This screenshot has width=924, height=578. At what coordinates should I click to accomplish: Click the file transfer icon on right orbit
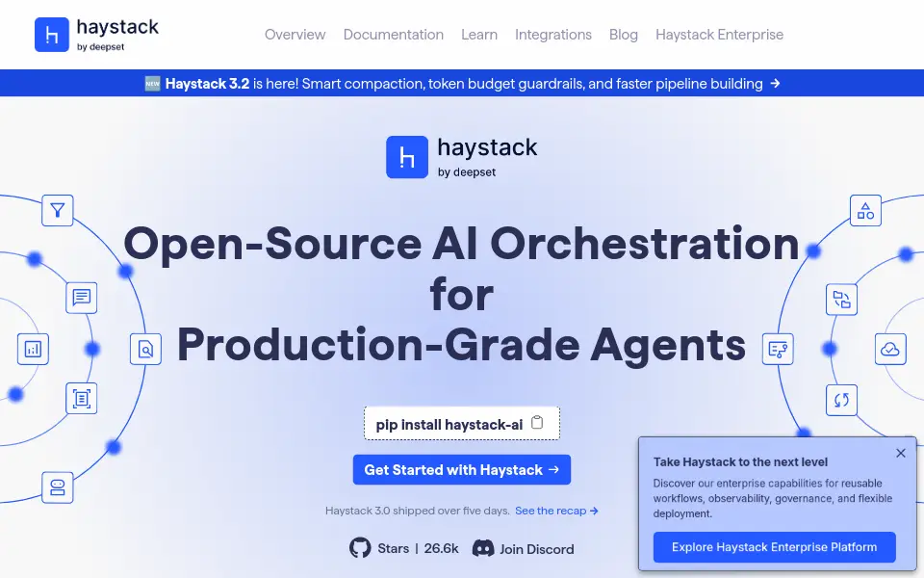tap(841, 300)
